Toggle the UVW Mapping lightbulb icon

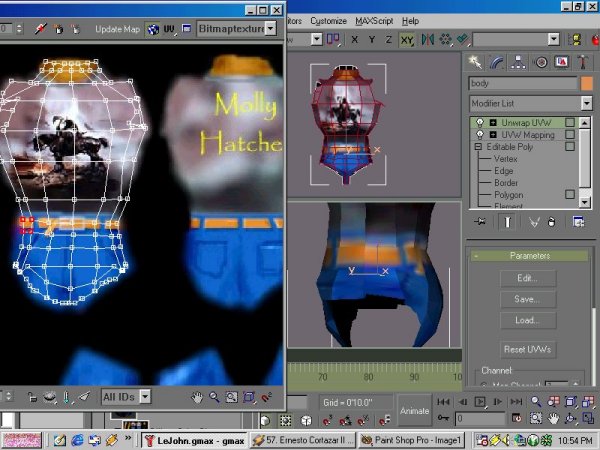coord(479,135)
